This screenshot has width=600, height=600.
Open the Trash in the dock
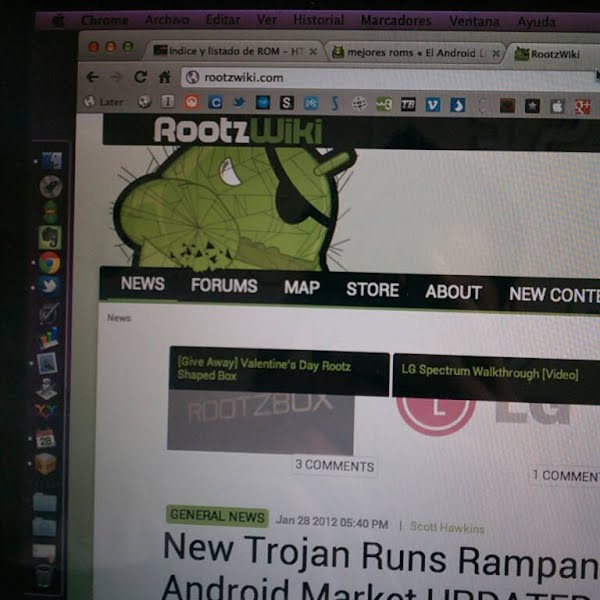[44, 575]
